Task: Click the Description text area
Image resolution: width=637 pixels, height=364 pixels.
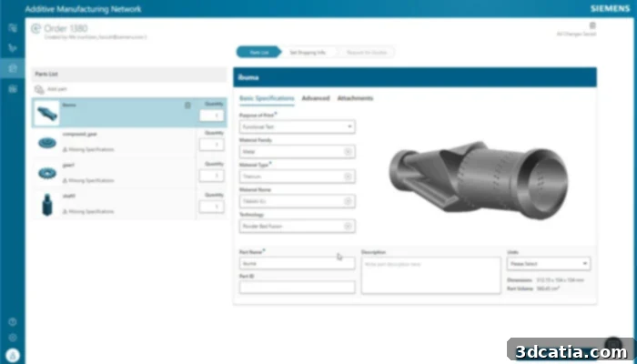Action: [x=431, y=275]
